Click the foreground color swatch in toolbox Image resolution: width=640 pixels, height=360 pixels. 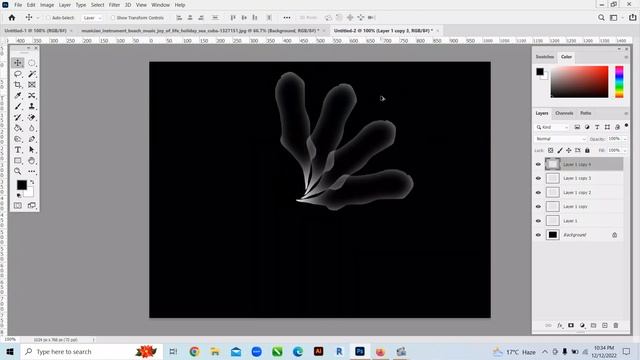[22, 185]
